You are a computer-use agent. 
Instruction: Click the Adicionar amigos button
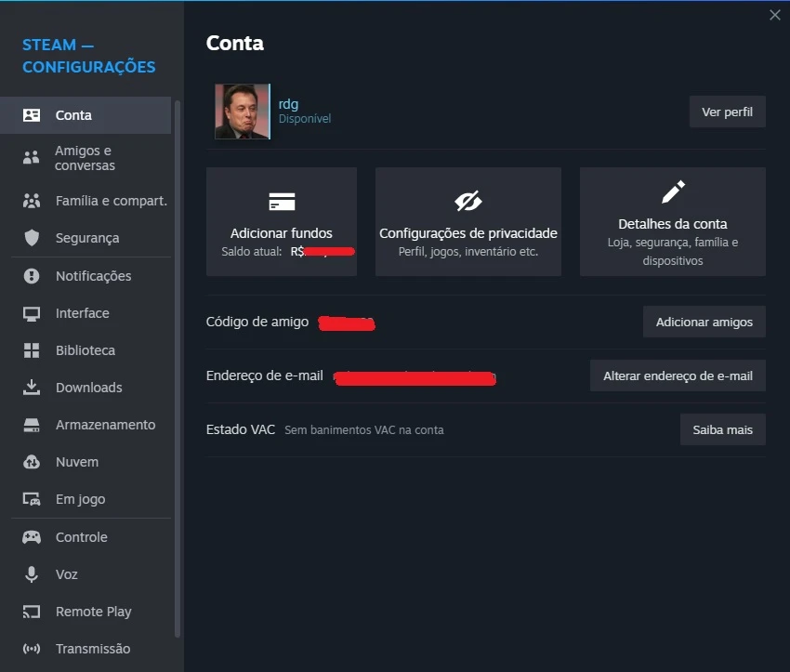[x=704, y=322]
